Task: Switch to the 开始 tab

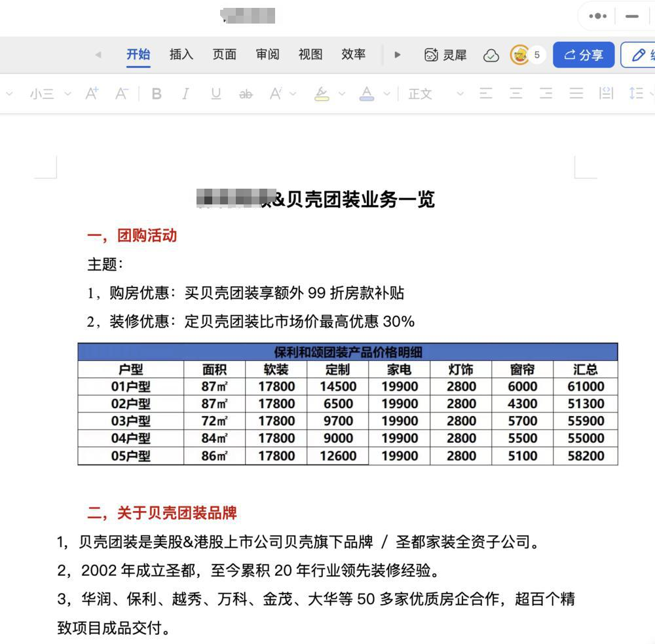Action: coord(138,54)
